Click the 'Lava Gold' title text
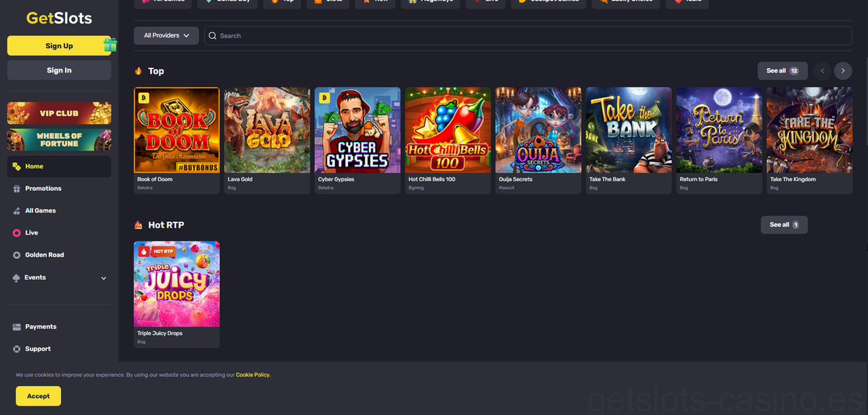 point(240,180)
